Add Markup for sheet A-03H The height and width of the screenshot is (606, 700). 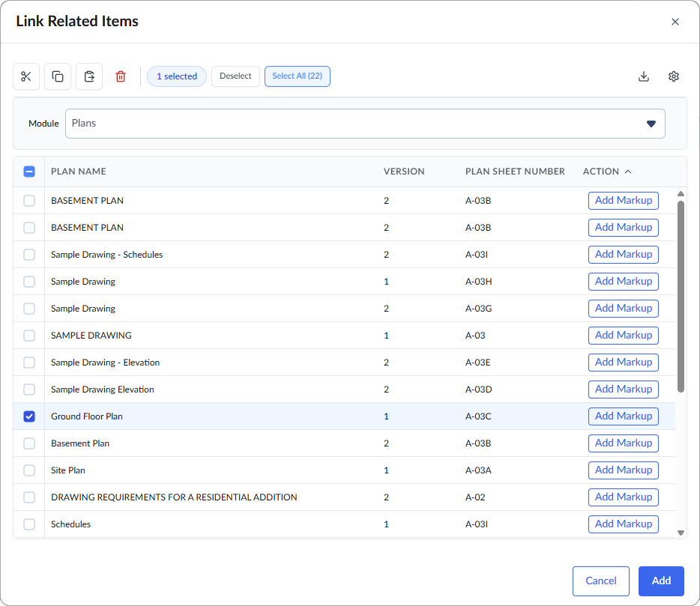[x=624, y=282]
